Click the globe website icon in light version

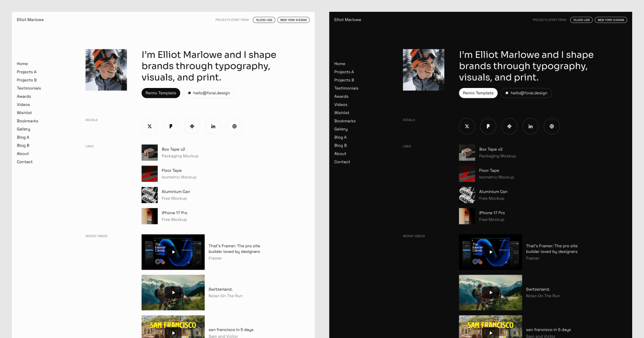[234, 126]
